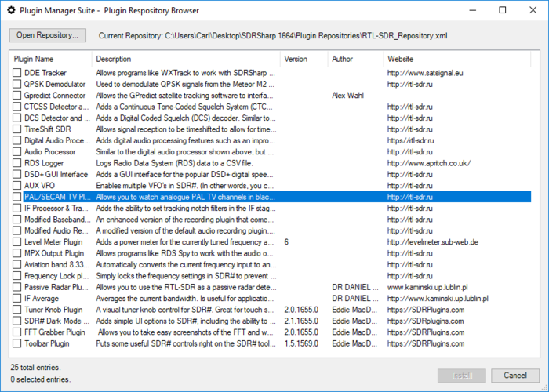Click the 'Alex Wahl' author cell
Viewport: 549px width, 392px height.
tap(347, 95)
